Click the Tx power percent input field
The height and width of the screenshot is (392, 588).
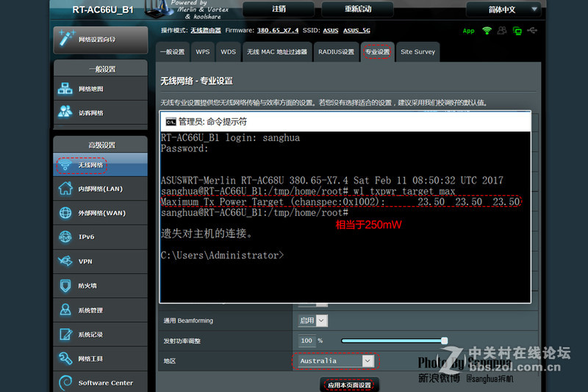click(x=307, y=341)
